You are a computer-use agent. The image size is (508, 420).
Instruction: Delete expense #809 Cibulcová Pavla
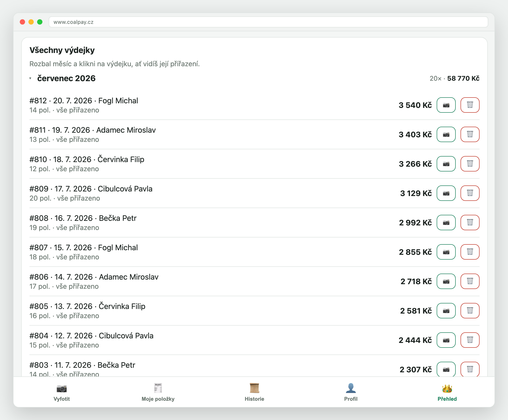pyautogui.click(x=470, y=193)
